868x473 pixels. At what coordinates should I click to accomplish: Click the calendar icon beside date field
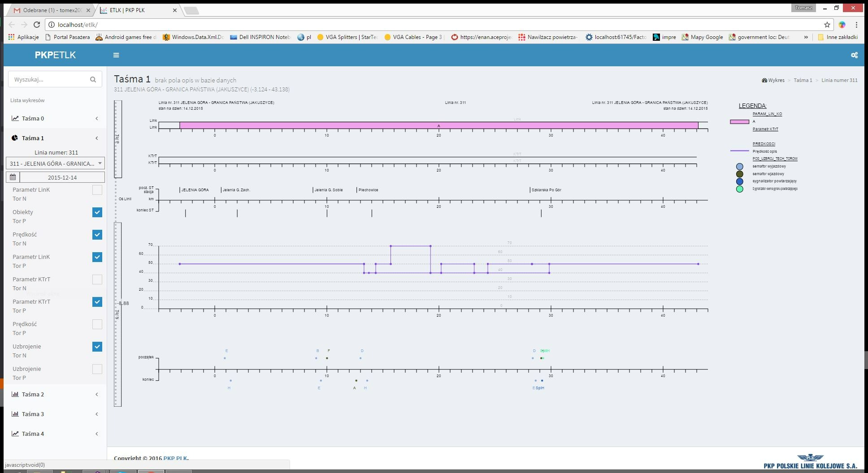[13, 177]
